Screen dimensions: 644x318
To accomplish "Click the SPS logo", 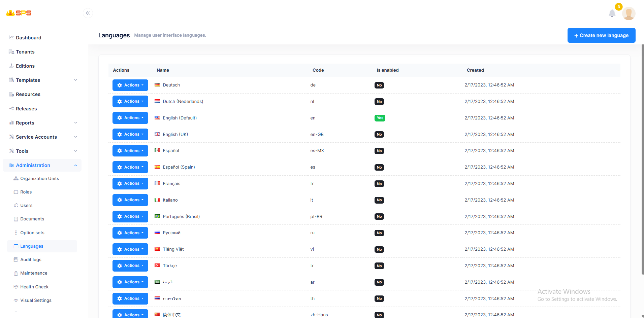I will coord(19,13).
